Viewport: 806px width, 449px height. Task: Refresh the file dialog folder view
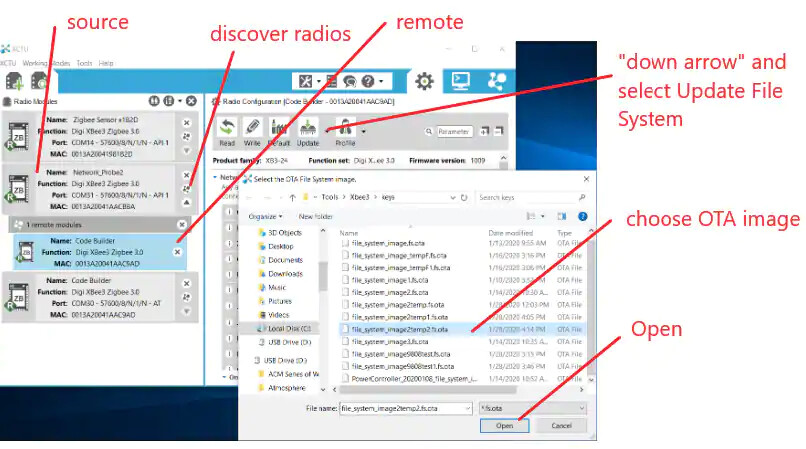click(x=464, y=197)
